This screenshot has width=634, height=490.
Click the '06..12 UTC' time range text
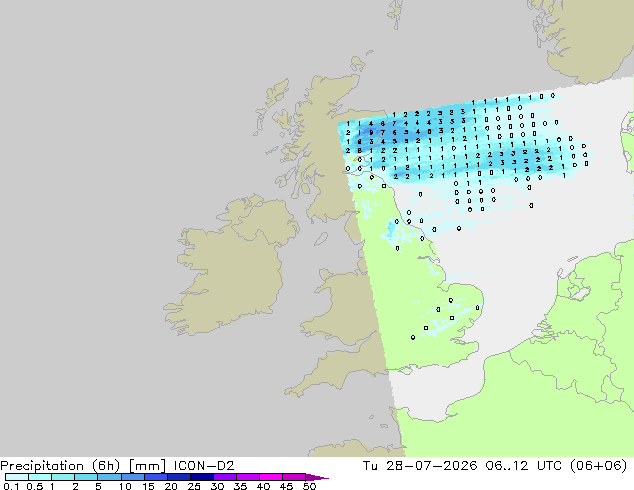pyautogui.click(x=523, y=466)
